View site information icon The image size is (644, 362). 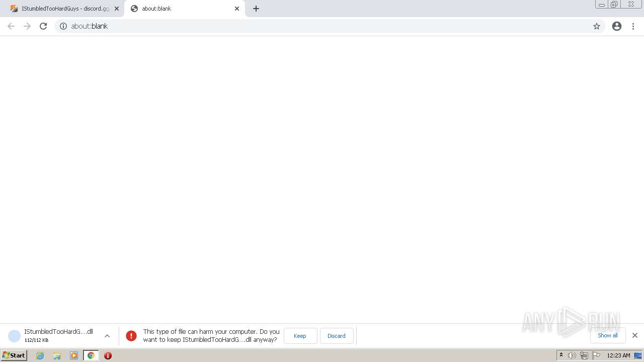pos(63,26)
